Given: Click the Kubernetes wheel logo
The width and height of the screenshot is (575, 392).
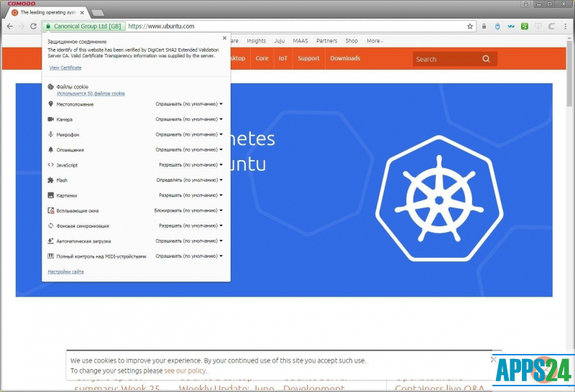Looking at the screenshot, I should 439,198.
